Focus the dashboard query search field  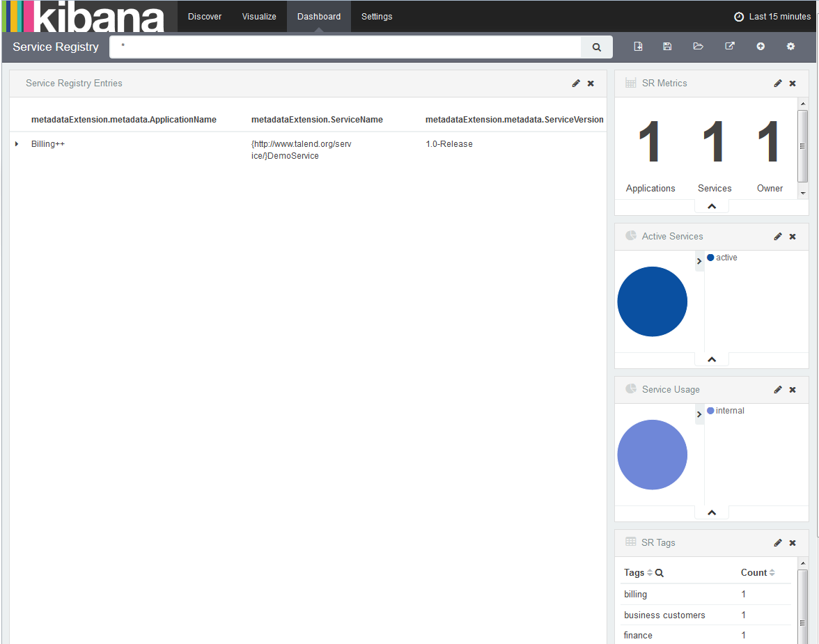pos(345,47)
